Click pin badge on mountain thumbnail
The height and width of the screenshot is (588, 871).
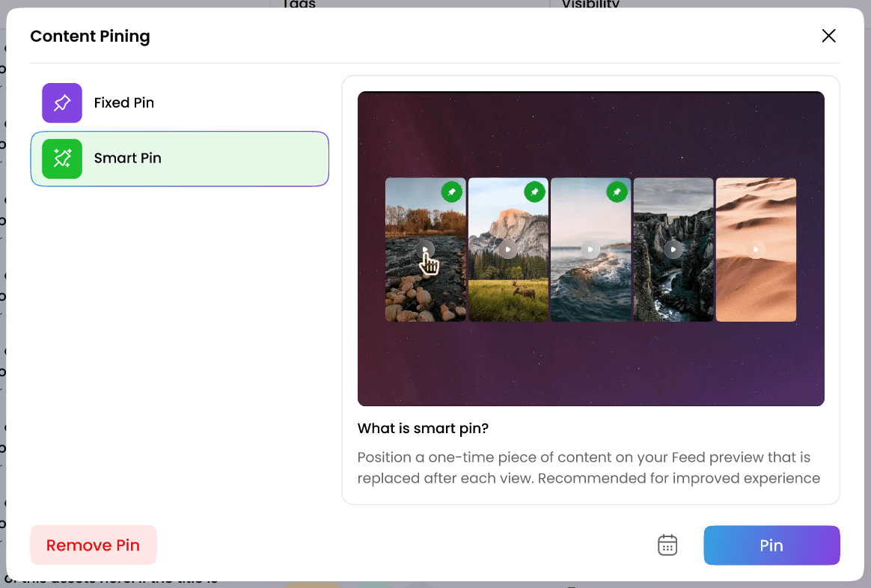tap(534, 192)
